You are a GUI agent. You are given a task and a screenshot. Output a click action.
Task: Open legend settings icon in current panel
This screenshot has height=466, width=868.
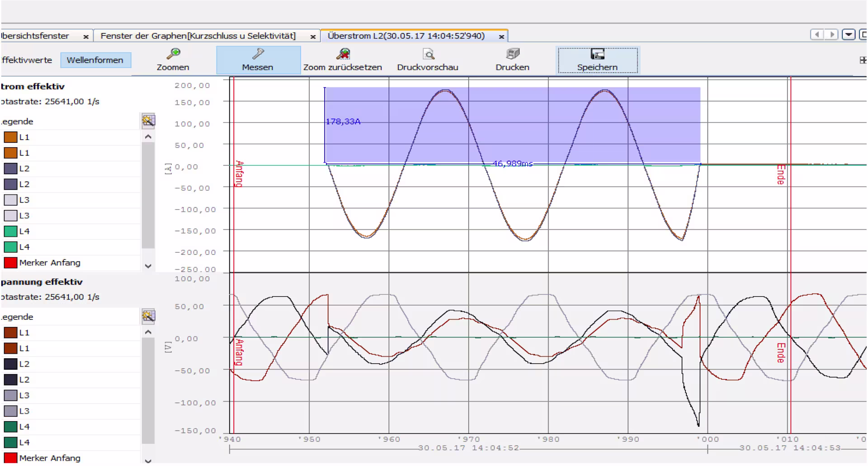point(148,120)
